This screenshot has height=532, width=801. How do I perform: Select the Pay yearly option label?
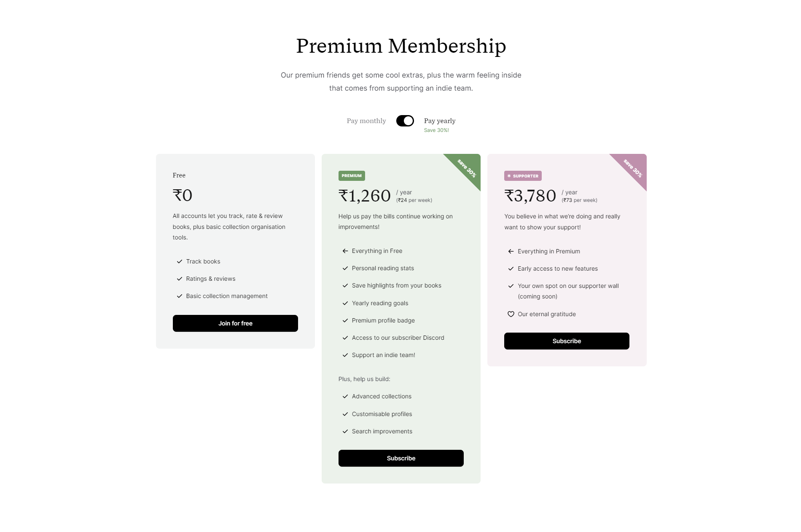tap(439, 121)
